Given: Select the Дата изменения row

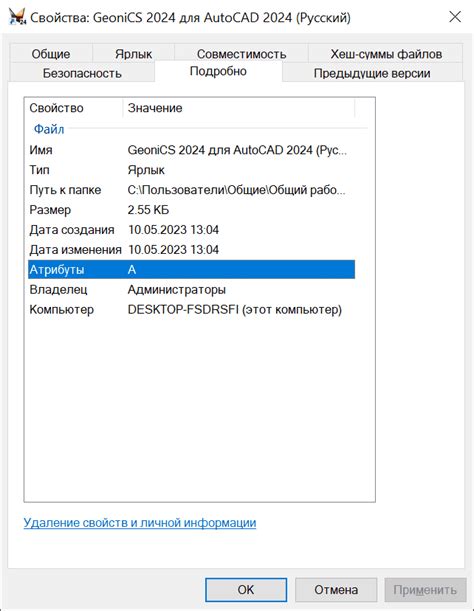Looking at the screenshot, I should click(191, 249).
